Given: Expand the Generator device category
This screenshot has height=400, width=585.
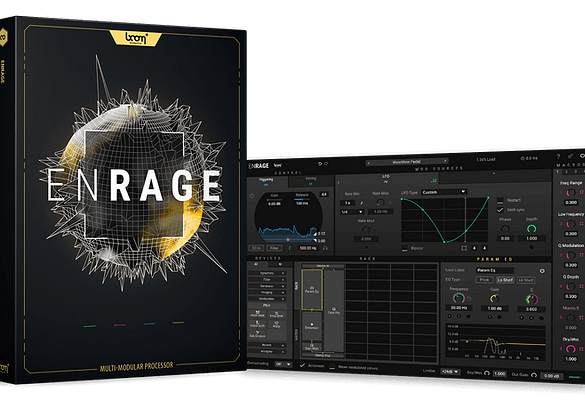Looking at the screenshot, I should tap(267, 286).
